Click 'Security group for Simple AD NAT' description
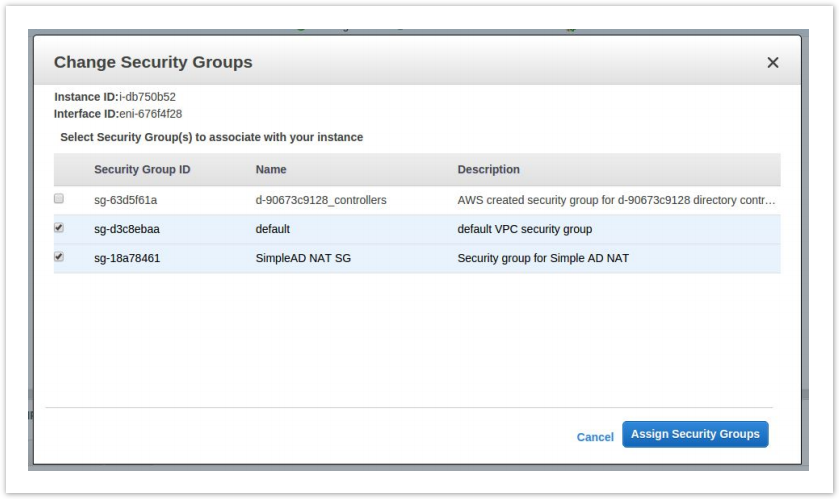839x499 pixels. coord(543,258)
